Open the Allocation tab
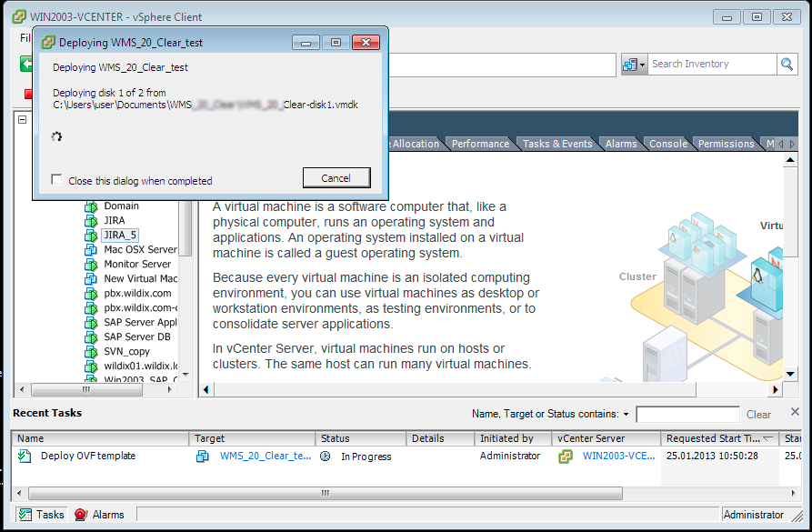This screenshot has width=812, height=532. 415,144
